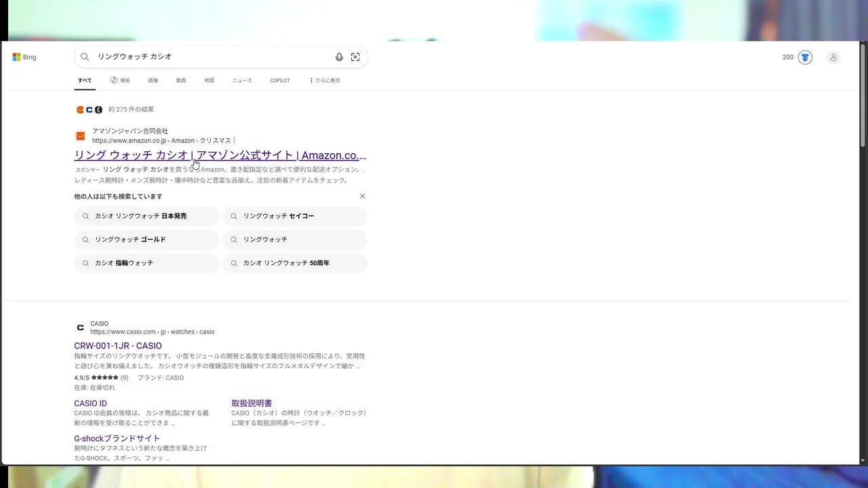Search suggestion カシオ 指輪ウォッチ
The width and height of the screenshot is (868, 488).
(146, 263)
